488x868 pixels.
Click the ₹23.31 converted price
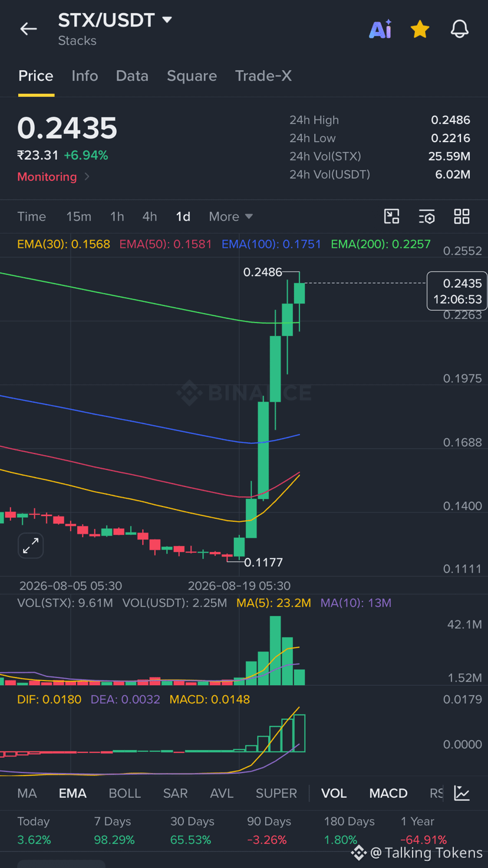38,156
